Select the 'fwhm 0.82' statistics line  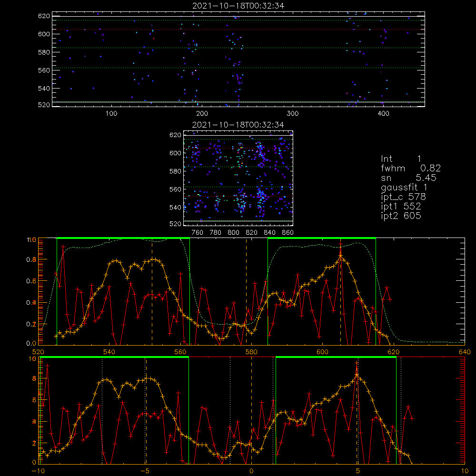411,168
